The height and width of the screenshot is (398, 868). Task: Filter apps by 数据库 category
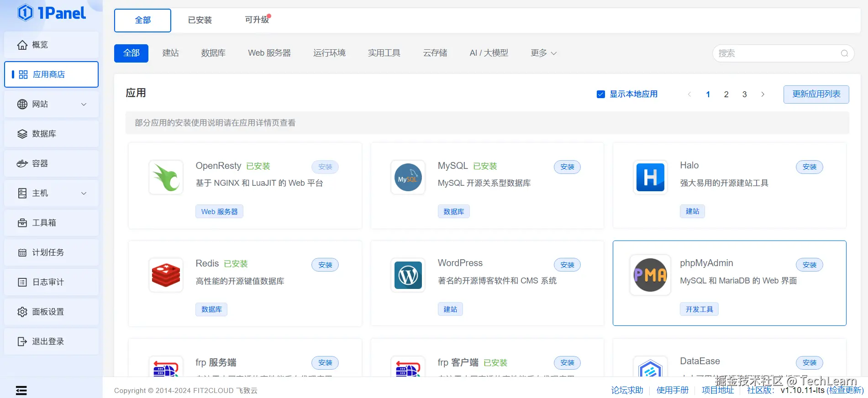(x=213, y=53)
